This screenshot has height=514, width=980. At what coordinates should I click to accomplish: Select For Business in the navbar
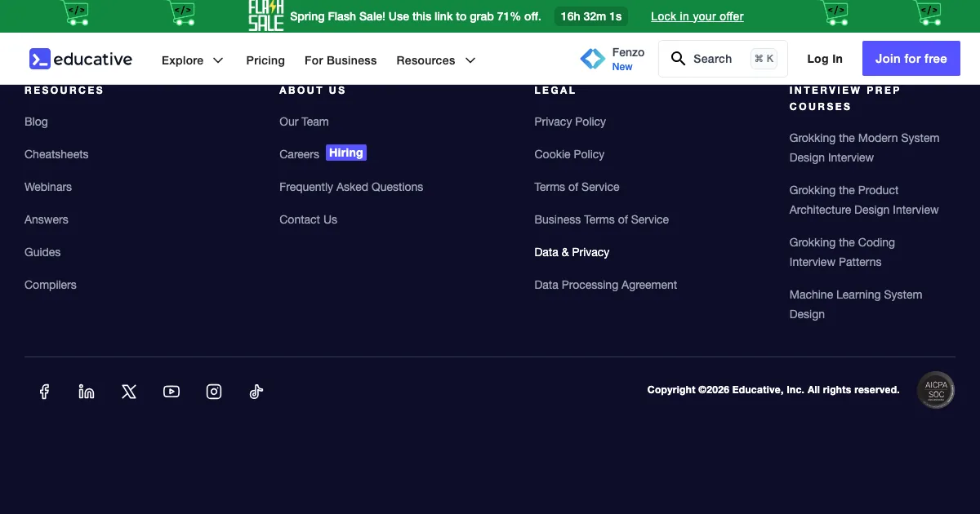click(341, 60)
